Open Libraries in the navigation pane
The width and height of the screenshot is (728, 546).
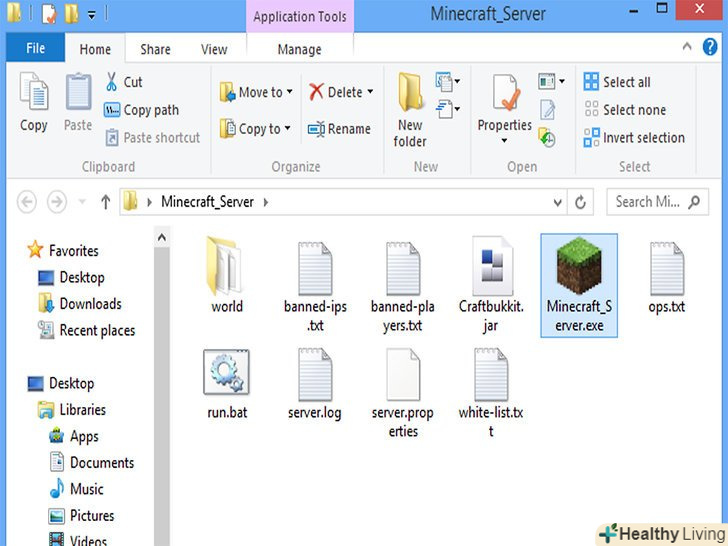[72, 410]
